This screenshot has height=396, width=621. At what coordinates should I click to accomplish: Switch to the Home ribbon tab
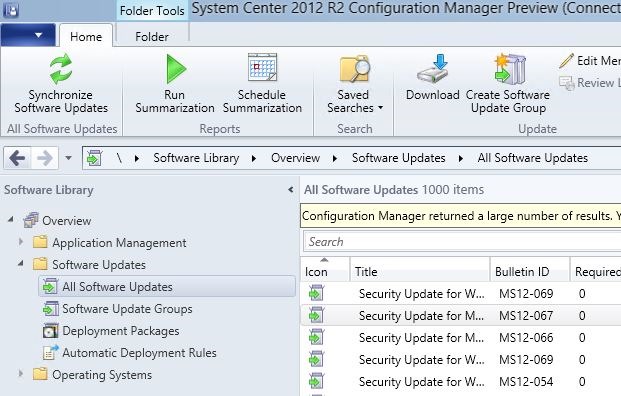coord(86,36)
